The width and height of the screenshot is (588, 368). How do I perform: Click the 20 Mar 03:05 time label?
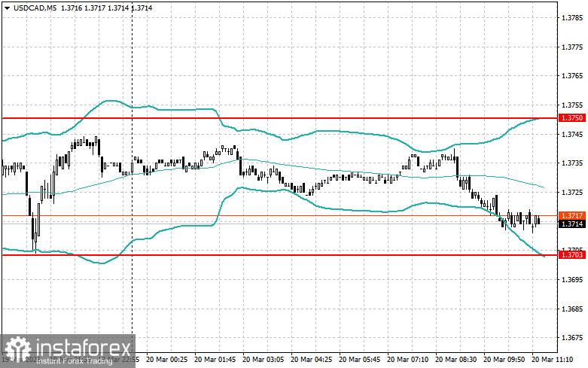[264, 360]
